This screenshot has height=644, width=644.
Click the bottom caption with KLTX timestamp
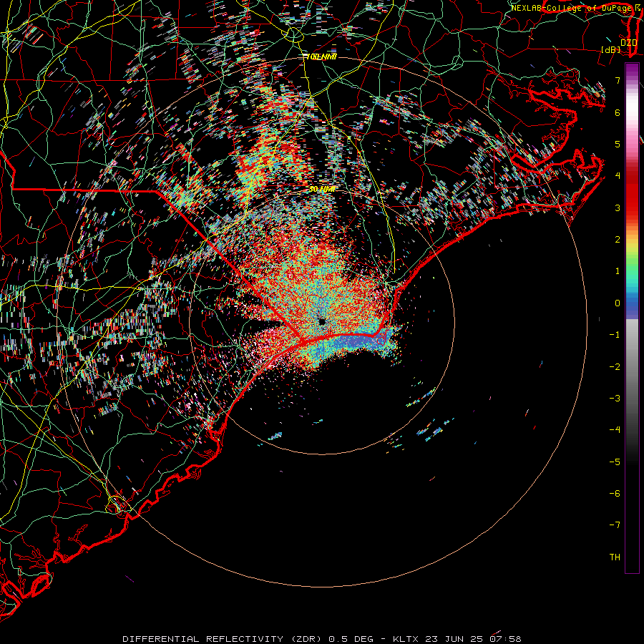[x=322, y=639]
